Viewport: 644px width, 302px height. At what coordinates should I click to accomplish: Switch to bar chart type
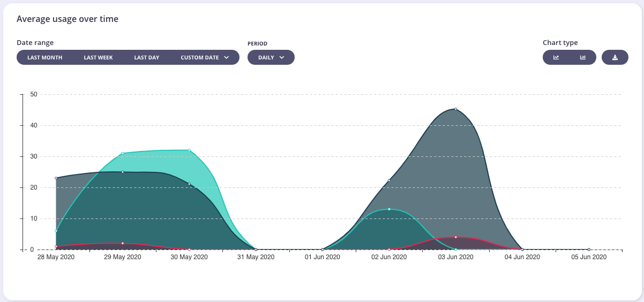(x=583, y=57)
